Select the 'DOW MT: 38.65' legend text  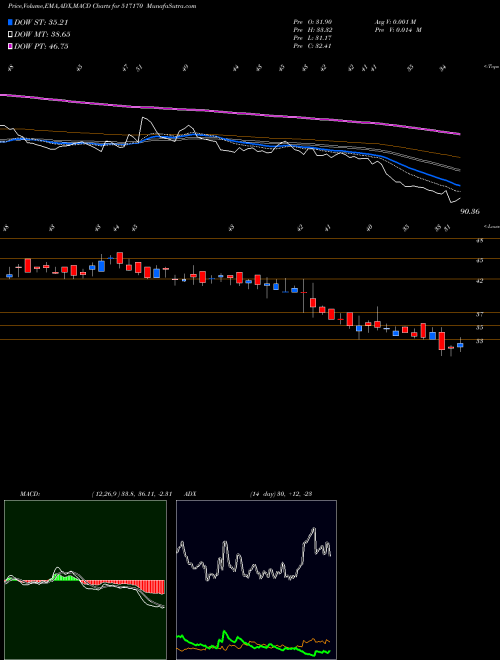pyautogui.click(x=42, y=35)
